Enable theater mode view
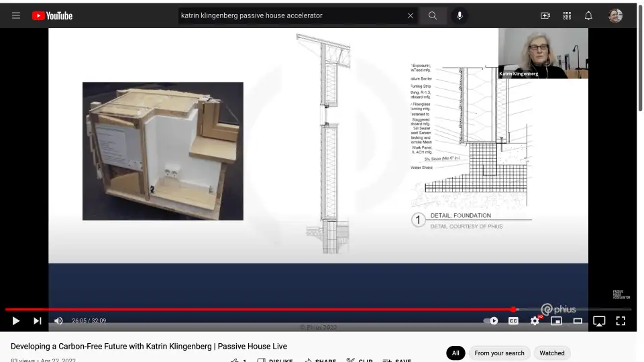 [x=578, y=320]
